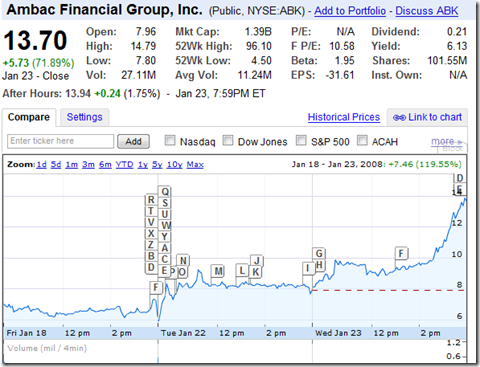
Task: Click the Tue Jan 22 date label
Action: coord(183,333)
